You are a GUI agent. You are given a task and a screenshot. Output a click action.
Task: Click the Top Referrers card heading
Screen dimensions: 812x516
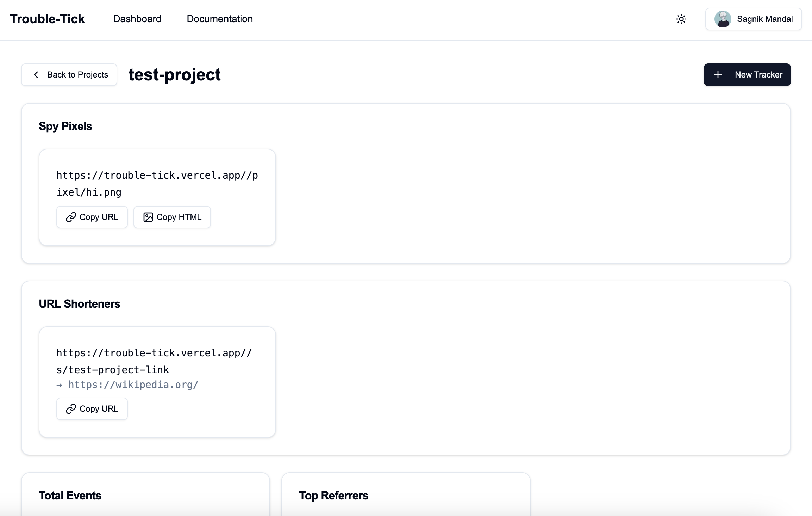tap(333, 496)
